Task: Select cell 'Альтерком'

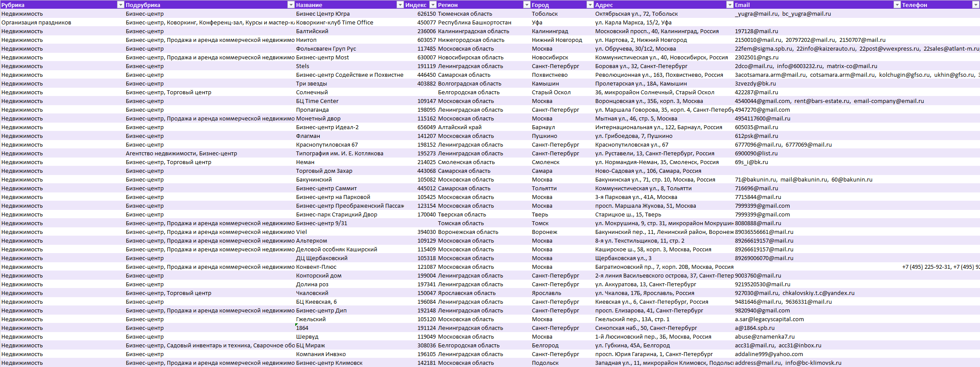Action: click(349, 240)
